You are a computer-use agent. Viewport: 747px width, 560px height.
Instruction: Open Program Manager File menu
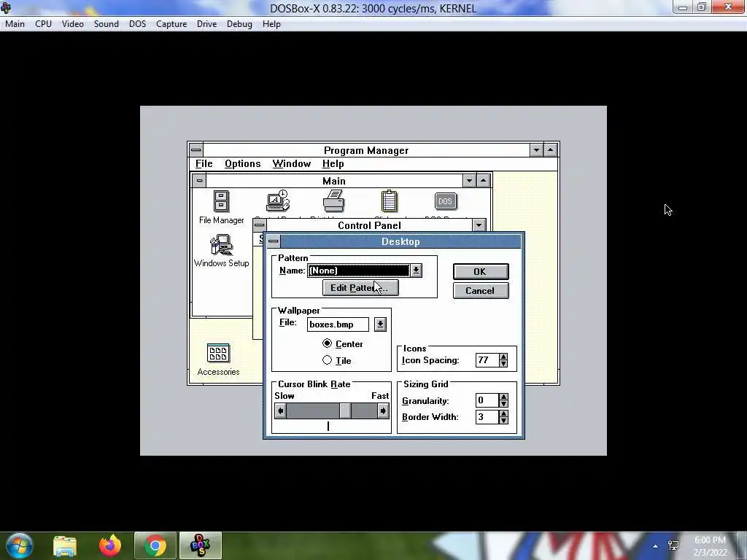tap(204, 164)
